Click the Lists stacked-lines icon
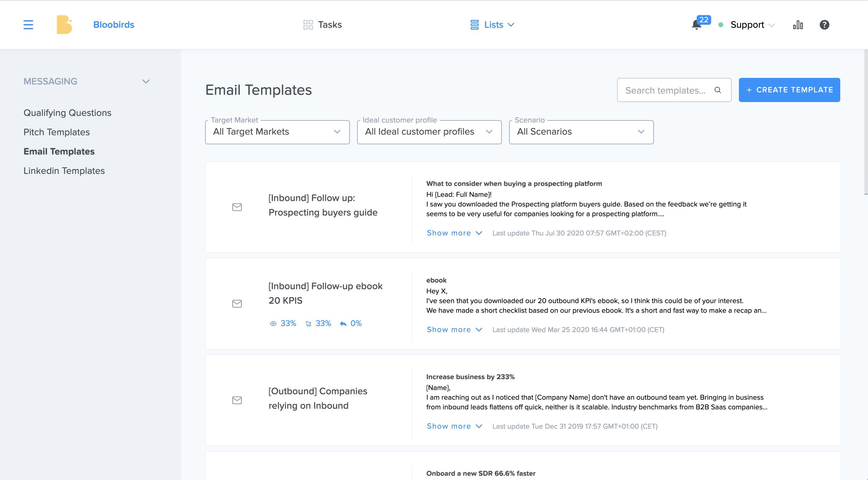Screen dimensions: 868x480 click(474, 25)
